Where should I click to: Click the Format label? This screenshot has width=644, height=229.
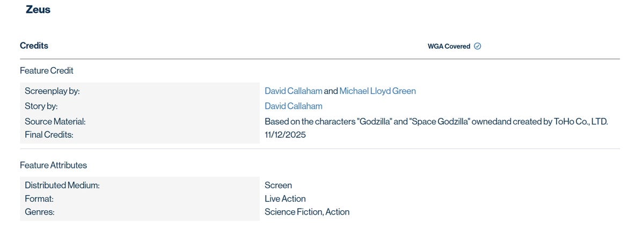pos(39,198)
